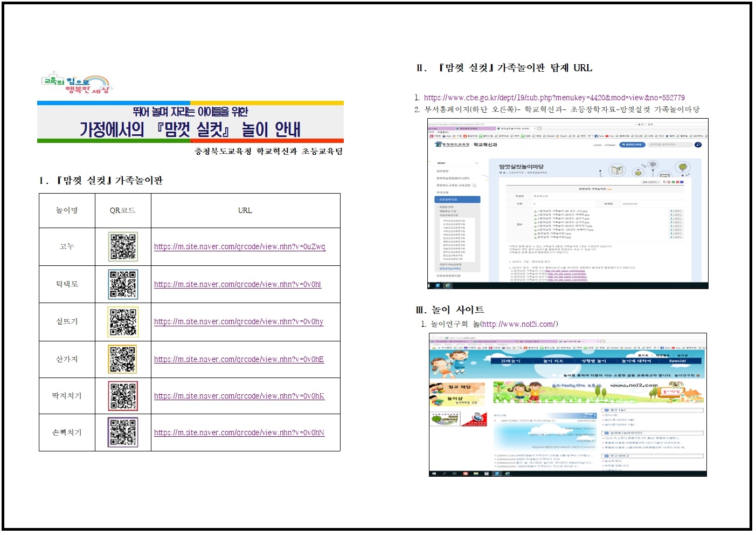Follow the www.nol2i.com 놀이연구회 link

click(x=518, y=324)
